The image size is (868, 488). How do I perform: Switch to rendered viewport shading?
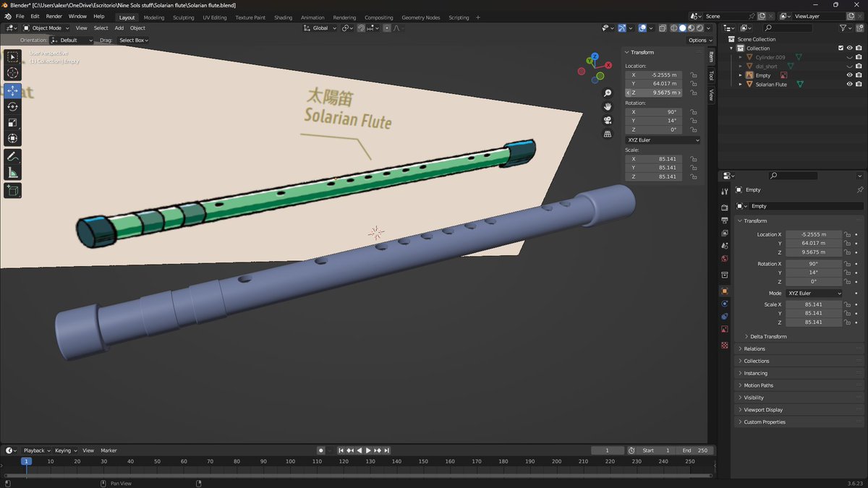coord(699,28)
